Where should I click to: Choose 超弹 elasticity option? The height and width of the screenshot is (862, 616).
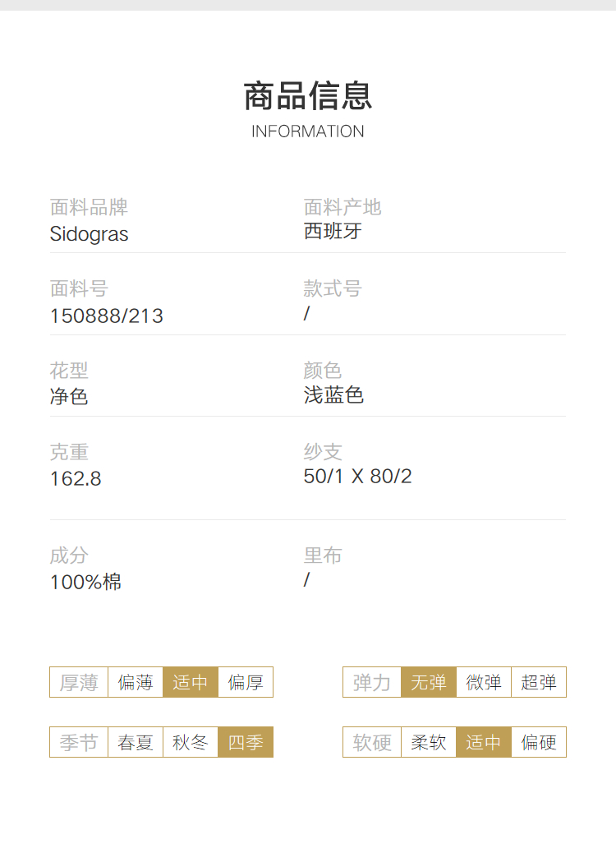point(539,682)
